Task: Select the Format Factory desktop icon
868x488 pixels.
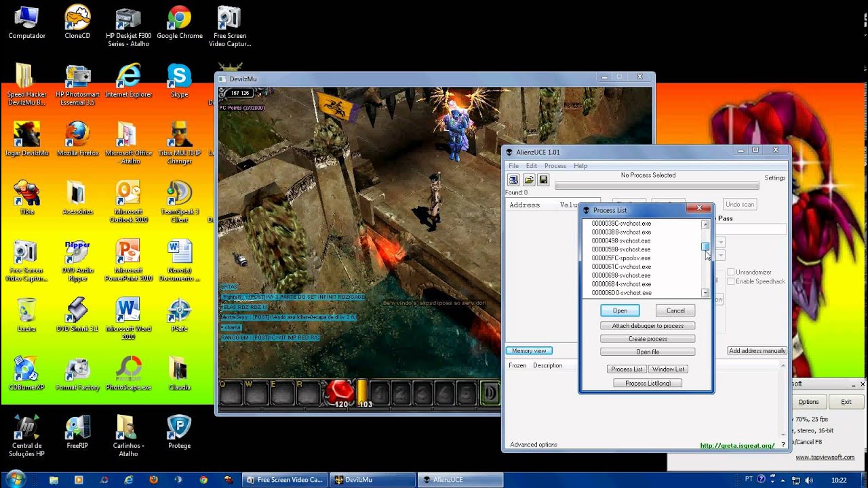Action: pos(77,373)
